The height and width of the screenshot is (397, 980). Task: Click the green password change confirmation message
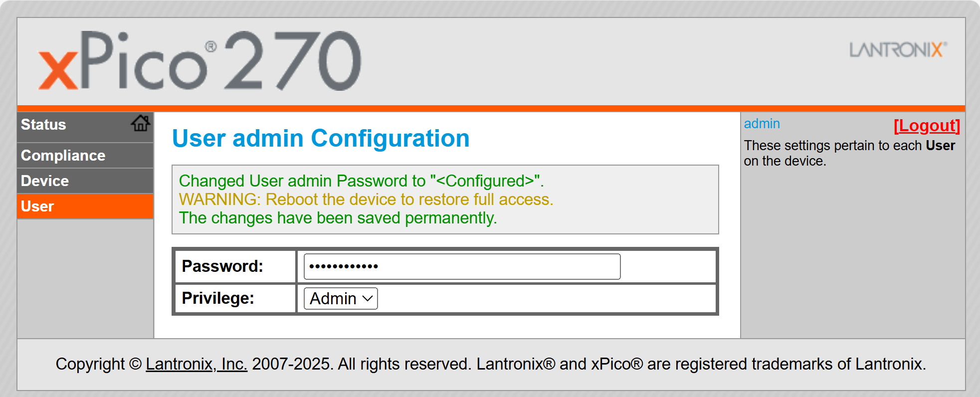(361, 181)
